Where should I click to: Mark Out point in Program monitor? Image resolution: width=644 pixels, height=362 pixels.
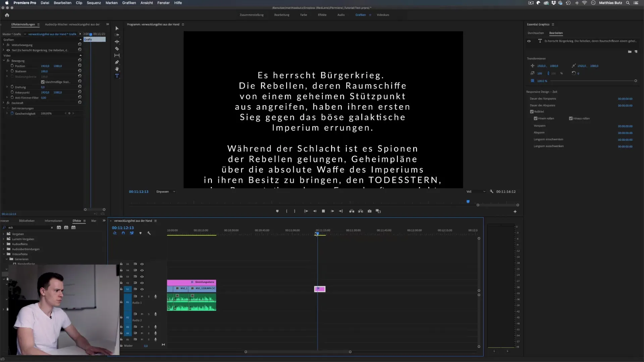coord(294,211)
